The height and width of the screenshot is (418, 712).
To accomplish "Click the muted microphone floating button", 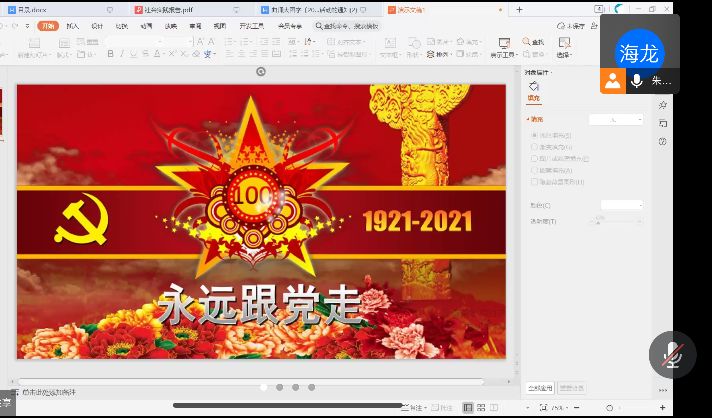I will tap(672, 354).
